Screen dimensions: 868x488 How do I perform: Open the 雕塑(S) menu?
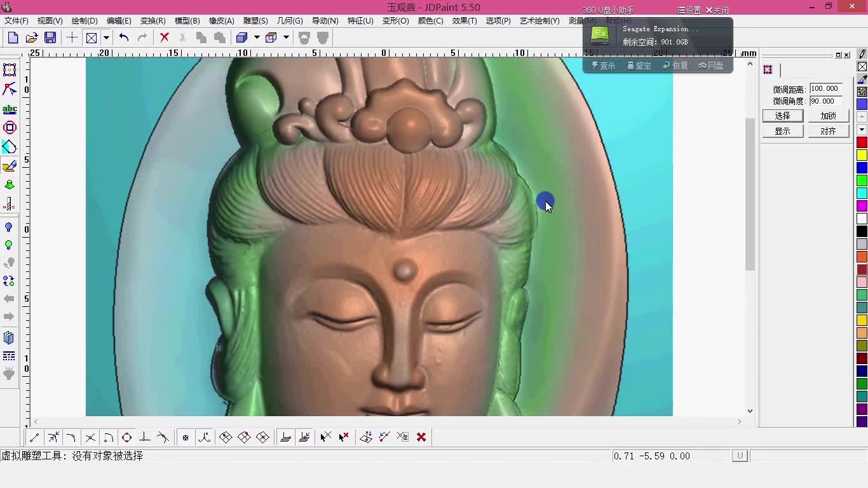(x=255, y=21)
